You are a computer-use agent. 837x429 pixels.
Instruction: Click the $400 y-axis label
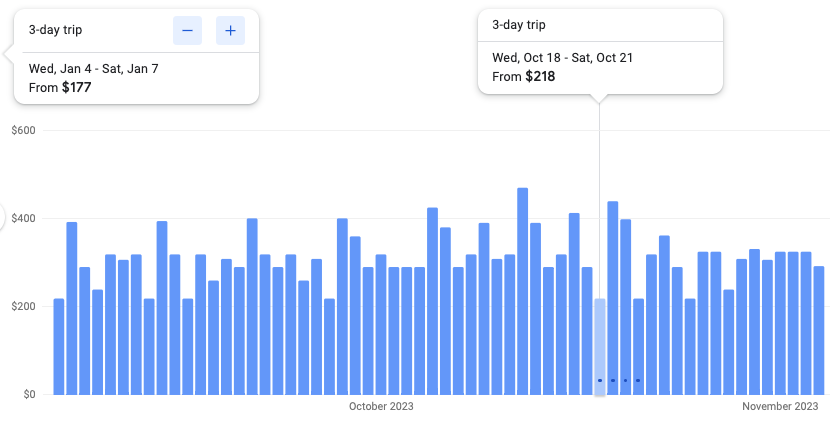coord(23,218)
